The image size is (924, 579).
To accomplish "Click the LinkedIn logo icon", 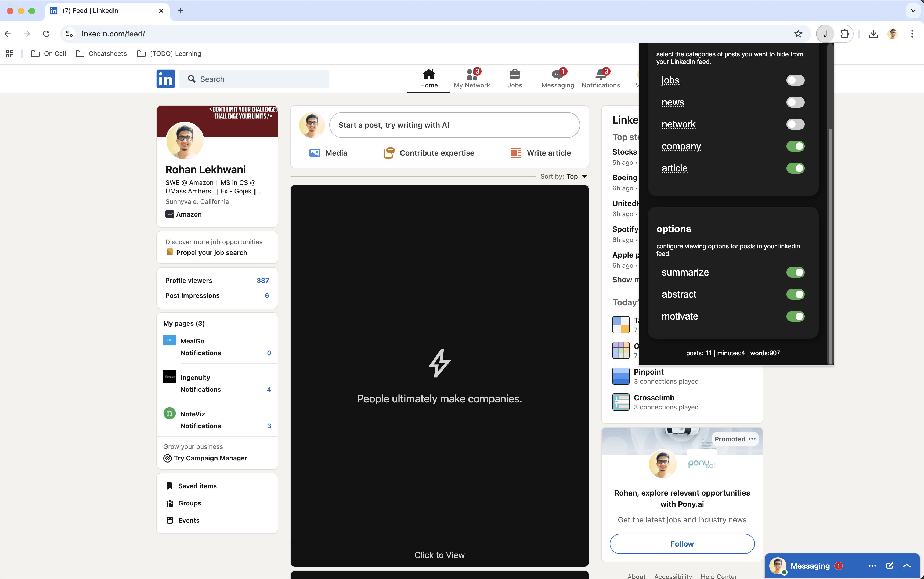I will pos(165,79).
